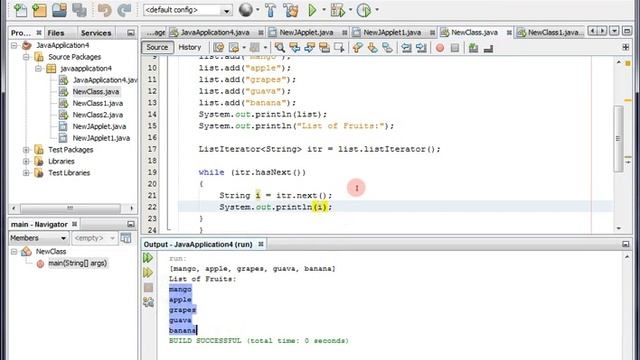
Task: Click the Shift Line Right icon
Action: pyautogui.click(x=421, y=48)
